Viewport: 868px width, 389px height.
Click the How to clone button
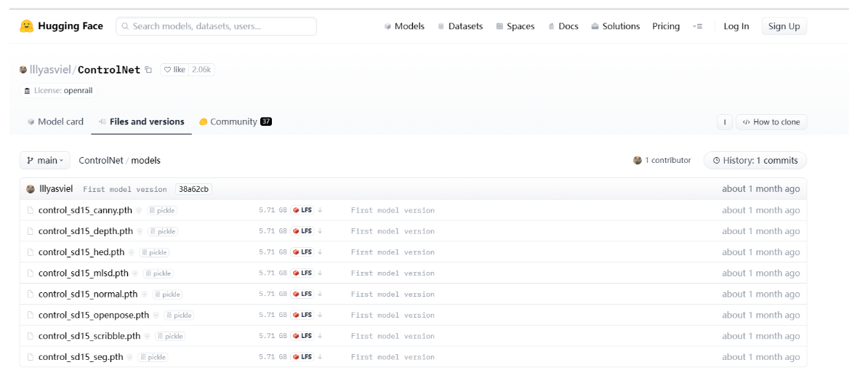(x=771, y=122)
